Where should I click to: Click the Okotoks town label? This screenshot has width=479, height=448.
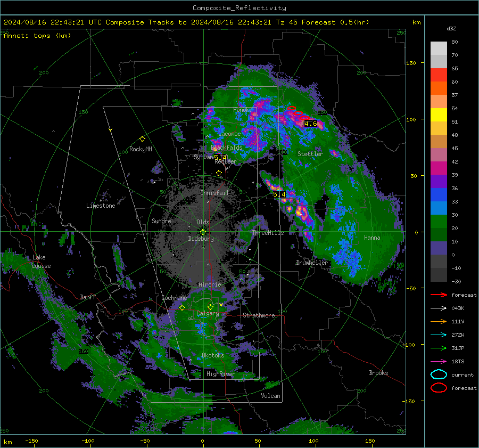click(x=213, y=355)
